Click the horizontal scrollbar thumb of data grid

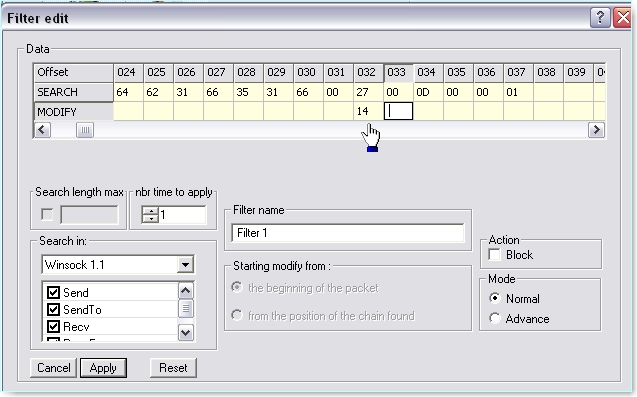[x=85, y=130]
